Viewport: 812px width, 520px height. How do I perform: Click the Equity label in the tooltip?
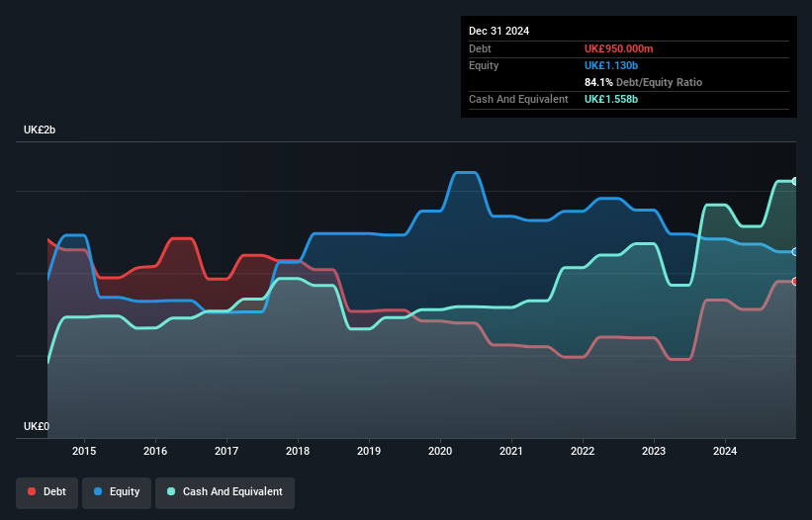484,65
